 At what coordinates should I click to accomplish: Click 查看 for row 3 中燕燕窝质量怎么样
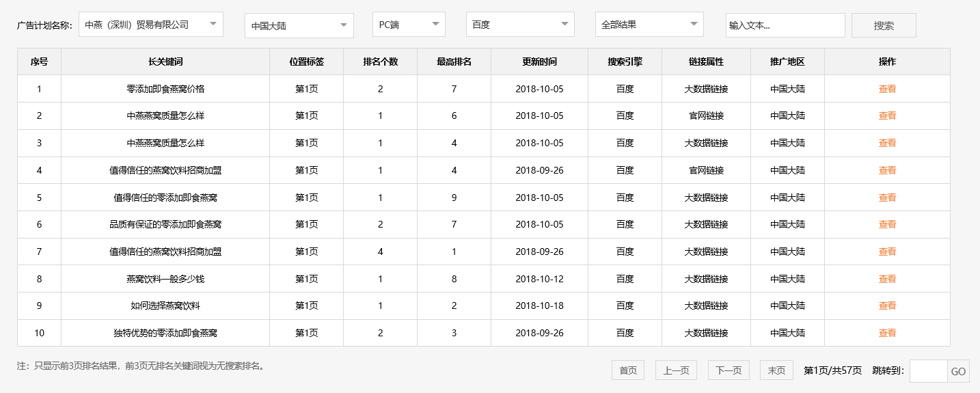point(887,143)
